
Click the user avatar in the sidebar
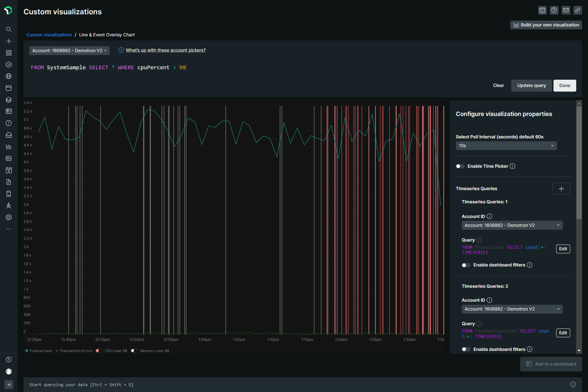point(9,371)
